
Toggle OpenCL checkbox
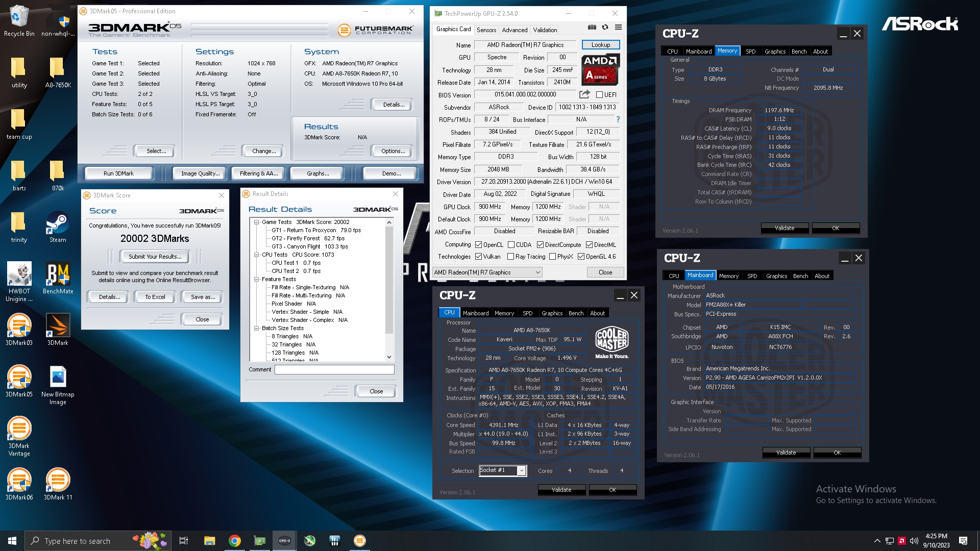(478, 245)
